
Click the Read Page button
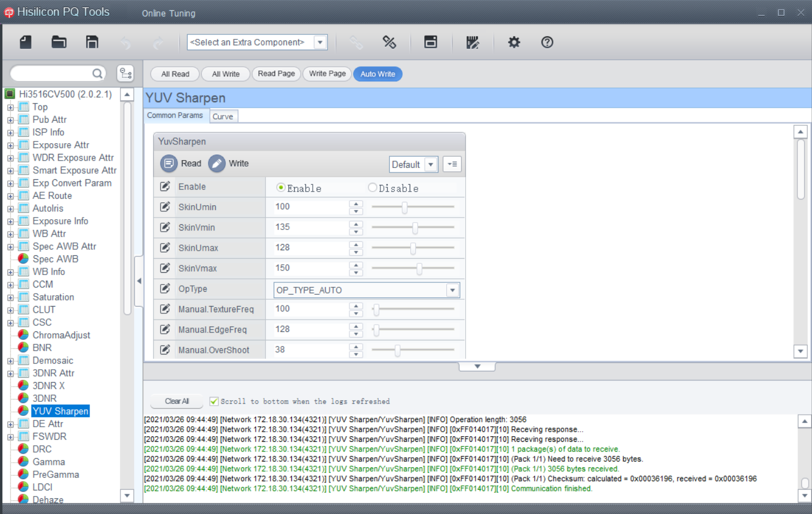point(276,73)
